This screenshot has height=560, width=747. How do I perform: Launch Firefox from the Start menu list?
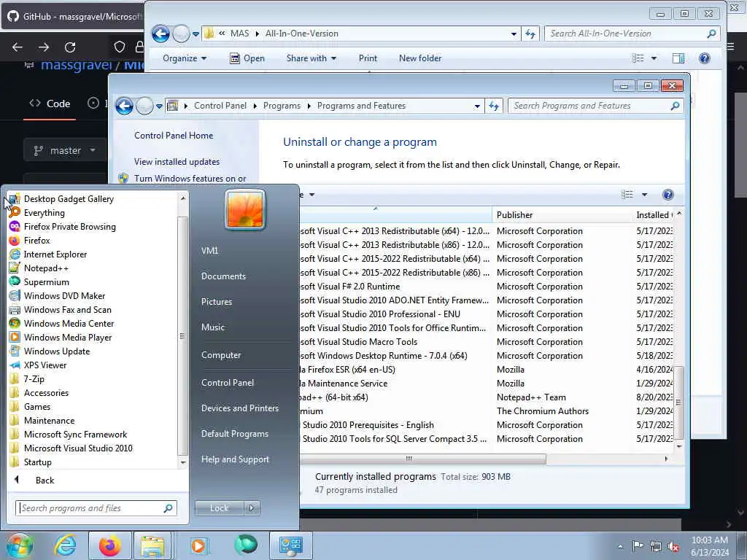click(x=36, y=241)
